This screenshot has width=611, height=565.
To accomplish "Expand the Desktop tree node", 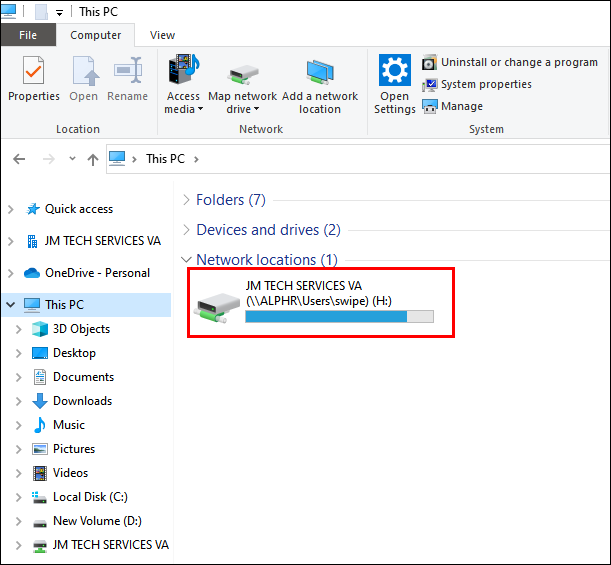I will (18, 353).
